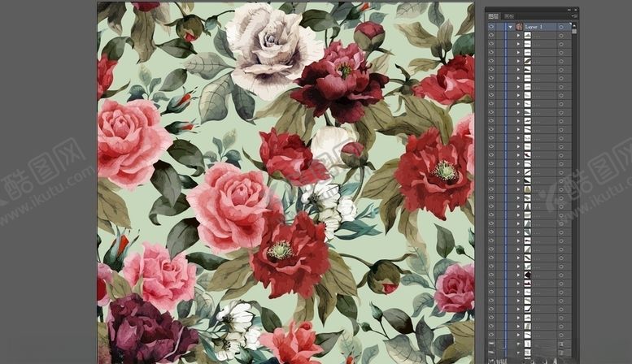Hide Layer 1 using its eye icon
Viewport: 632px width, 364px height.
491,27
